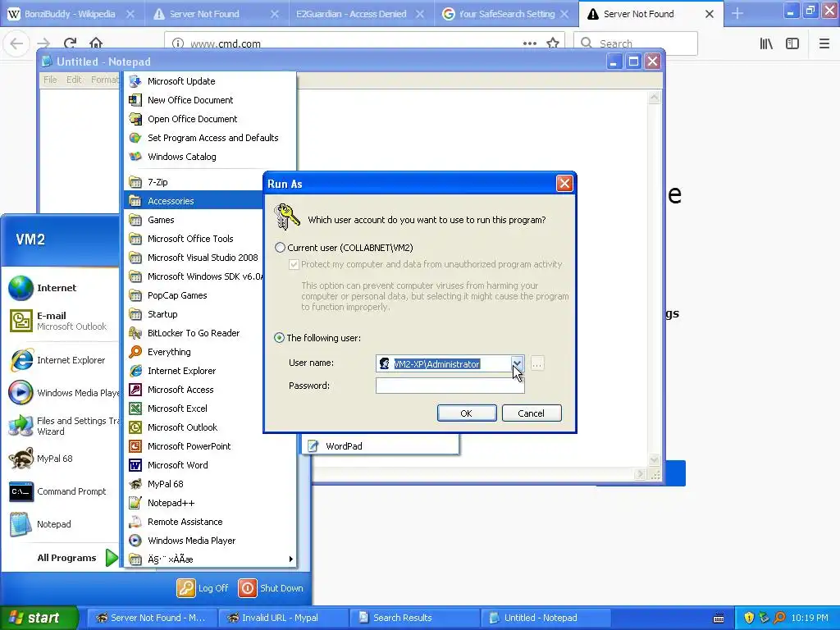Switch to Your SafeSearch Setting tab
The height and width of the screenshot is (630, 840).
point(505,14)
